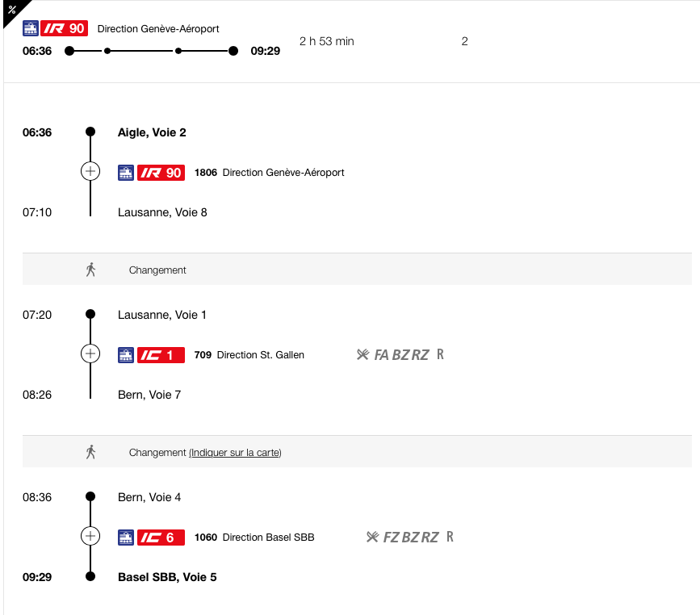Select the Basel SBB, Voie 5 arrival stop
700x615 pixels.
[167, 577]
